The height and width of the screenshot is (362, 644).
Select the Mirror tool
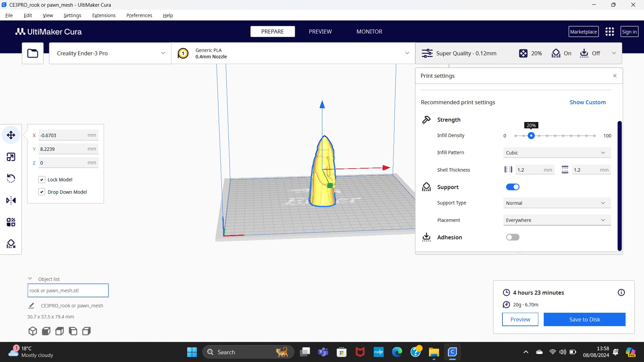pos(11,200)
